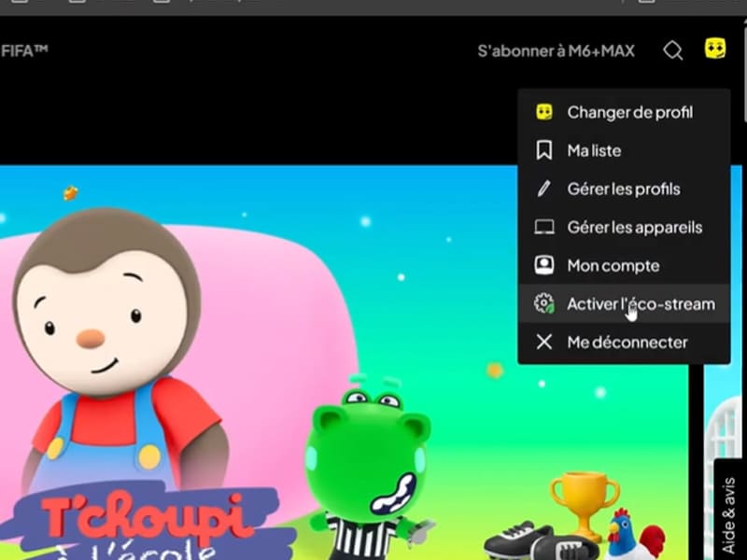The height and width of the screenshot is (560, 747).
Task: Open the search magnifier icon
Action: [x=672, y=50]
